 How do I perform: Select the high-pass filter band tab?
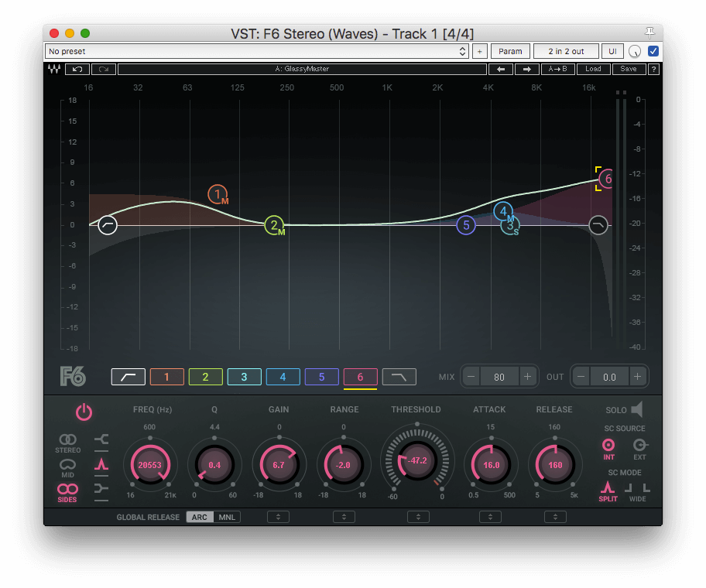tap(129, 377)
